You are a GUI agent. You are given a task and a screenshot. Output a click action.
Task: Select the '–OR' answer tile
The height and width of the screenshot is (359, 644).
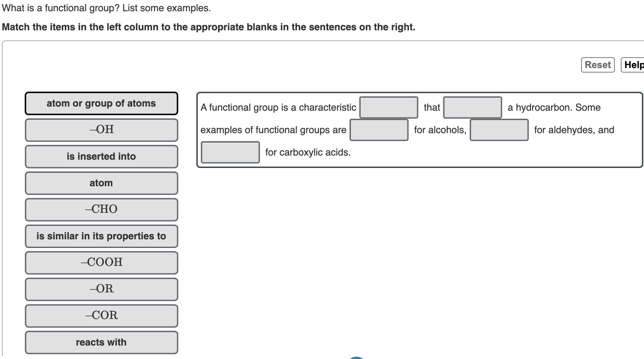pos(101,289)
